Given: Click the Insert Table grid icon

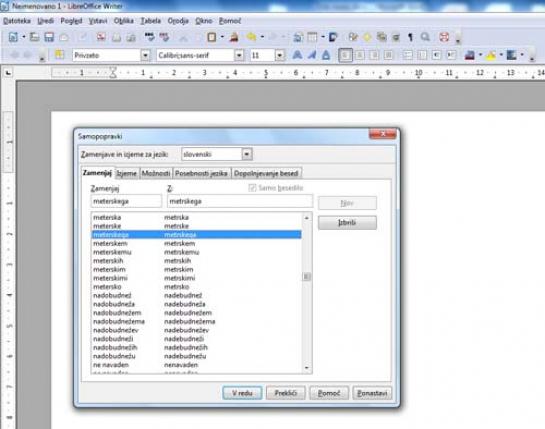Looking at the screenshot, I should click(x=312, y=37).
